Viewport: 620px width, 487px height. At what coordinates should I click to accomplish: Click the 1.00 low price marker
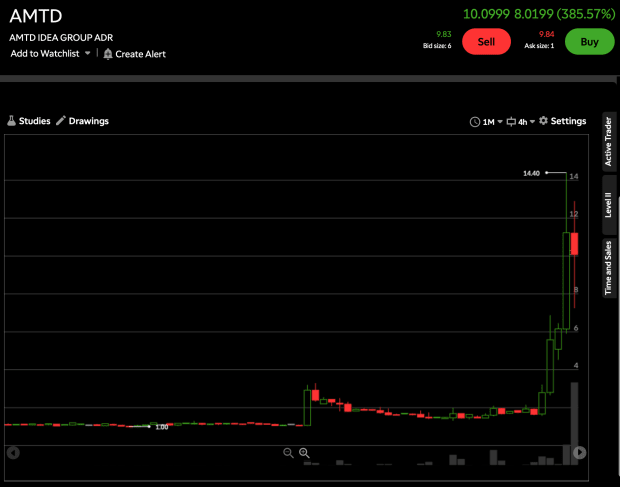click(162, 427)
